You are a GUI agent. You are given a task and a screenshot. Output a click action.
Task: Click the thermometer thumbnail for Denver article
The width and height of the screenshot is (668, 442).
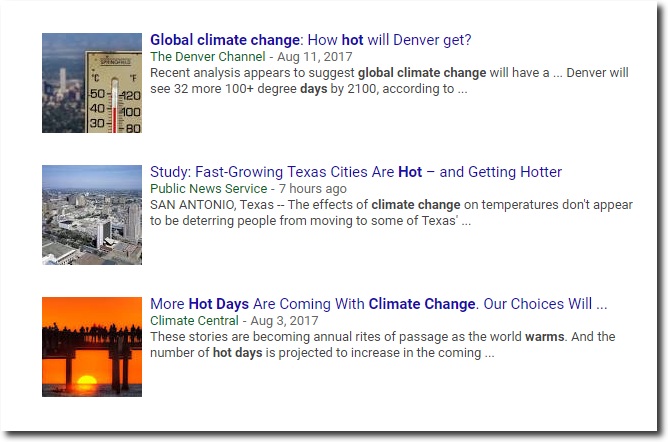pos(92,83)
